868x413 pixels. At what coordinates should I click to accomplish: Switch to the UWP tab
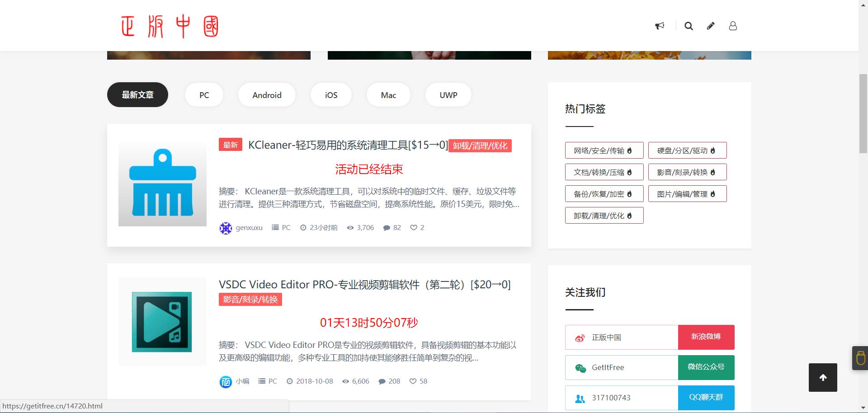[x=448, y=95]
